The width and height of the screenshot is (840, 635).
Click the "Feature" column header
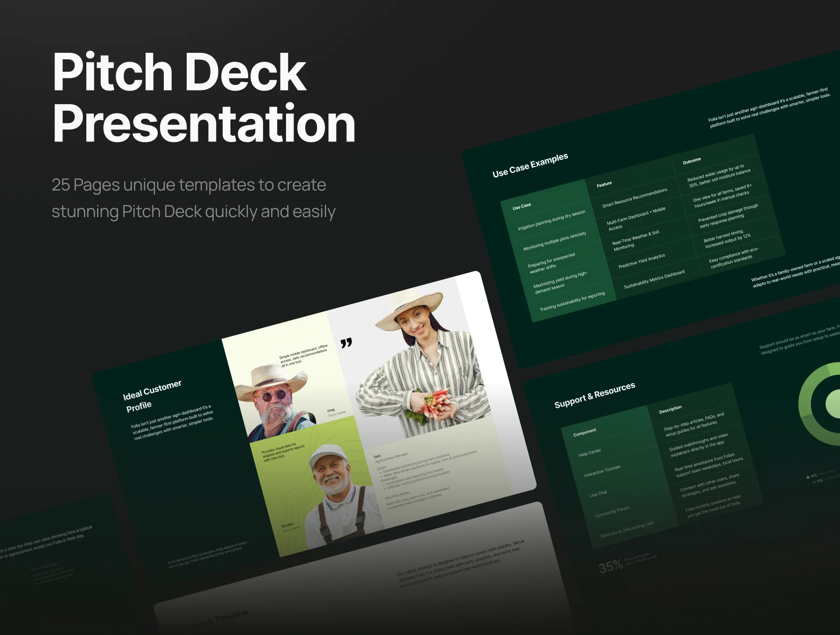coord(604,184)
